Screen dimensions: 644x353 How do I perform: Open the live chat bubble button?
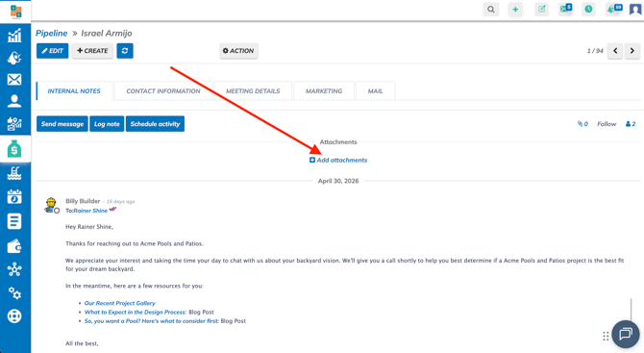(626, 334)
